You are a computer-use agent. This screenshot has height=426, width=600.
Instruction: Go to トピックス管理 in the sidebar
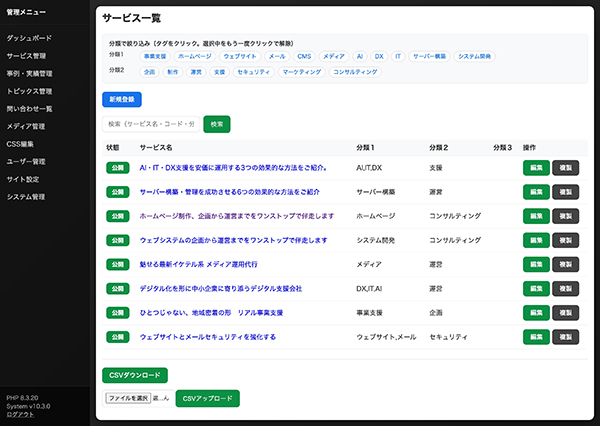click(30, 91)
